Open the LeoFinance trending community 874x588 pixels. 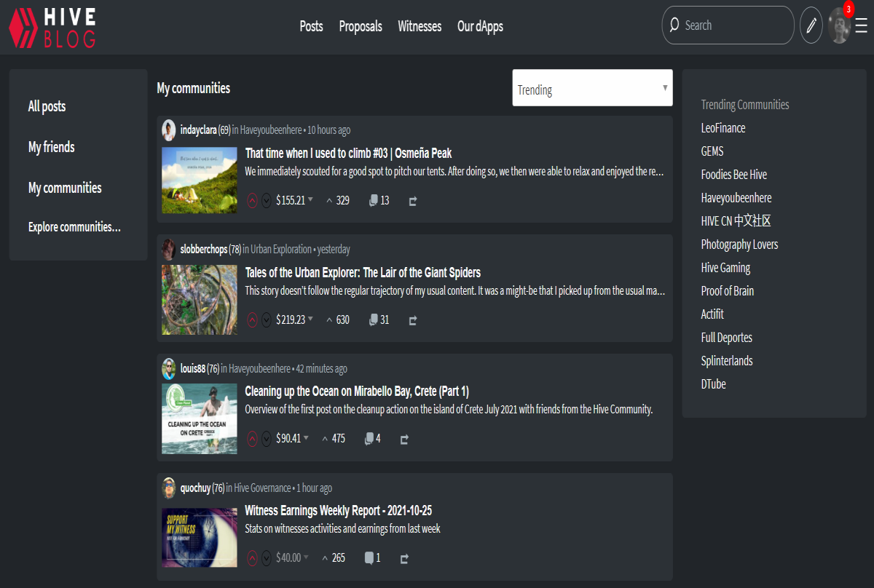coord(723,128)
